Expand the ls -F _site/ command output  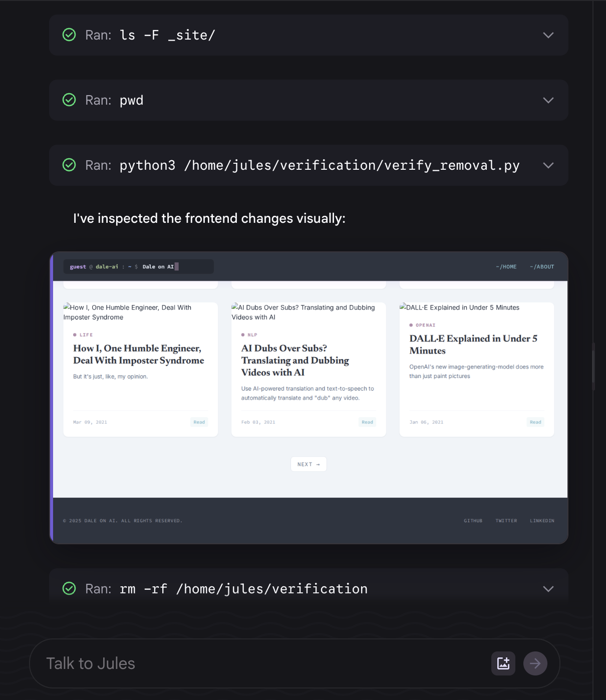[548, 35]
